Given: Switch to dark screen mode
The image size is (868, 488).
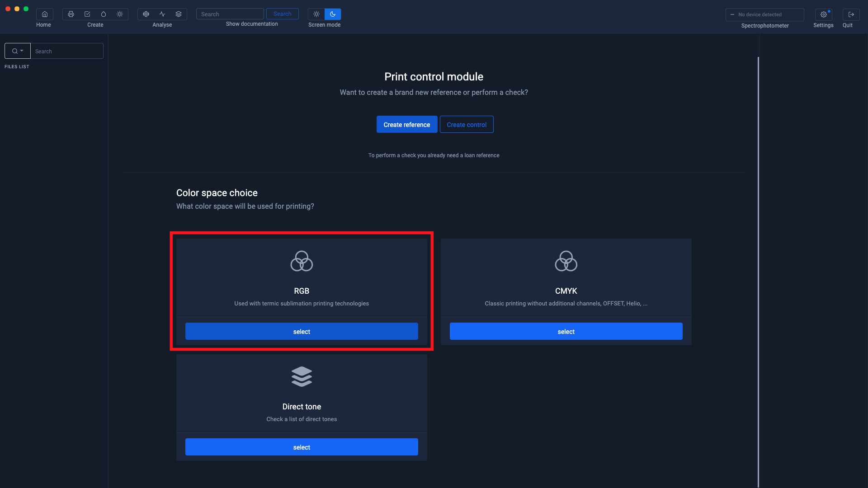Looking at the screenshot, I should pos(333,14).
